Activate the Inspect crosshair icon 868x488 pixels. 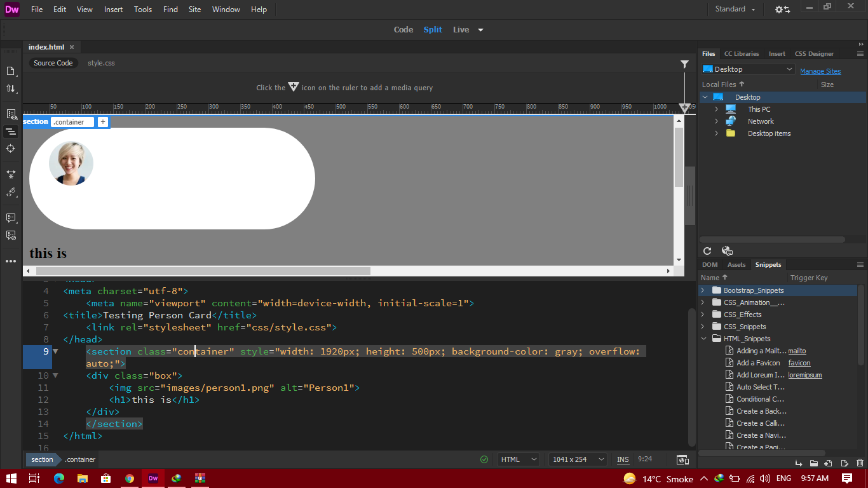[11, 148]
